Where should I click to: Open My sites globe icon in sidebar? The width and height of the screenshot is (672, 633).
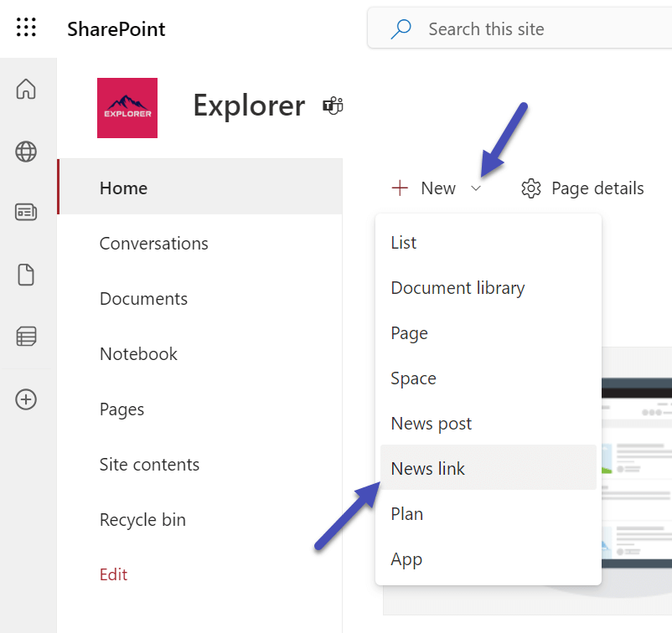pyautogui.click(x=26, y=152)
